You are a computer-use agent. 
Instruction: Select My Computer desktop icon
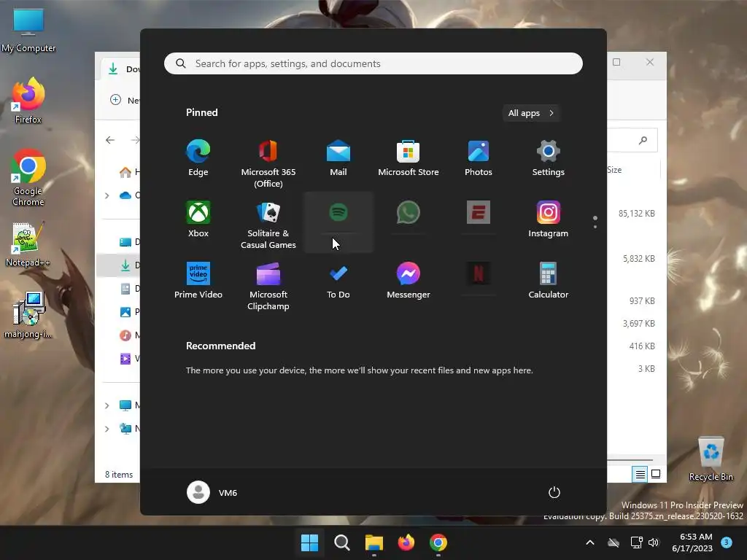pyautogui.click(x=28, y=31)
